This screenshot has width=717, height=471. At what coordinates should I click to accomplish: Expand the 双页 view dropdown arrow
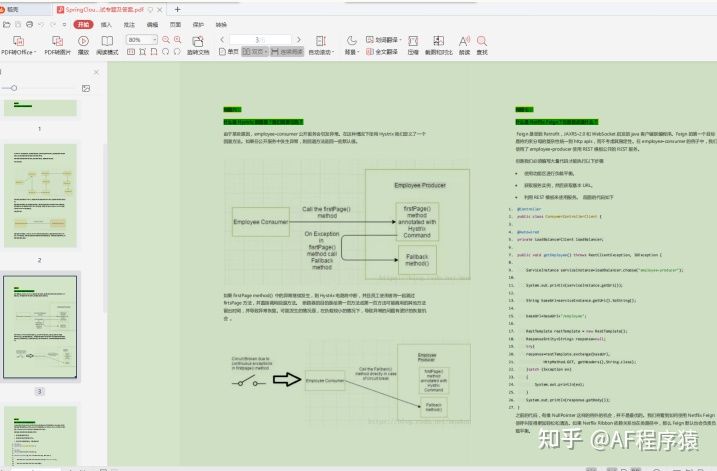point(266,52)
